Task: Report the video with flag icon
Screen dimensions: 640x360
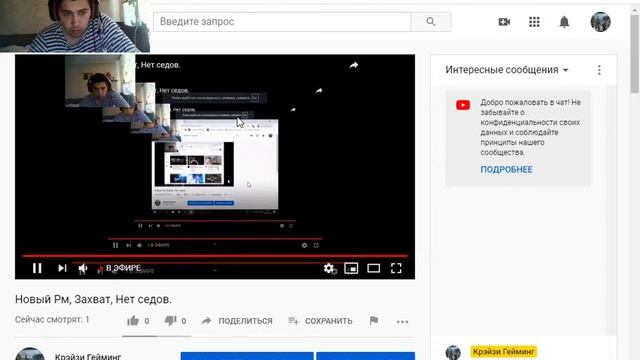Action: pyautogui.click(x=374, y=321)
